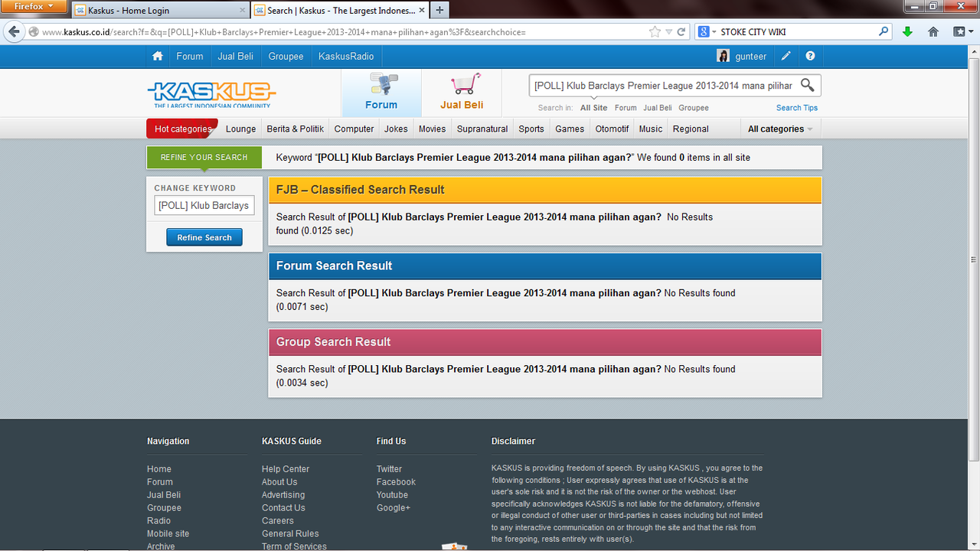980x551 pixels.
Task: Click the browser back arrow button
Action: point(14,31)
